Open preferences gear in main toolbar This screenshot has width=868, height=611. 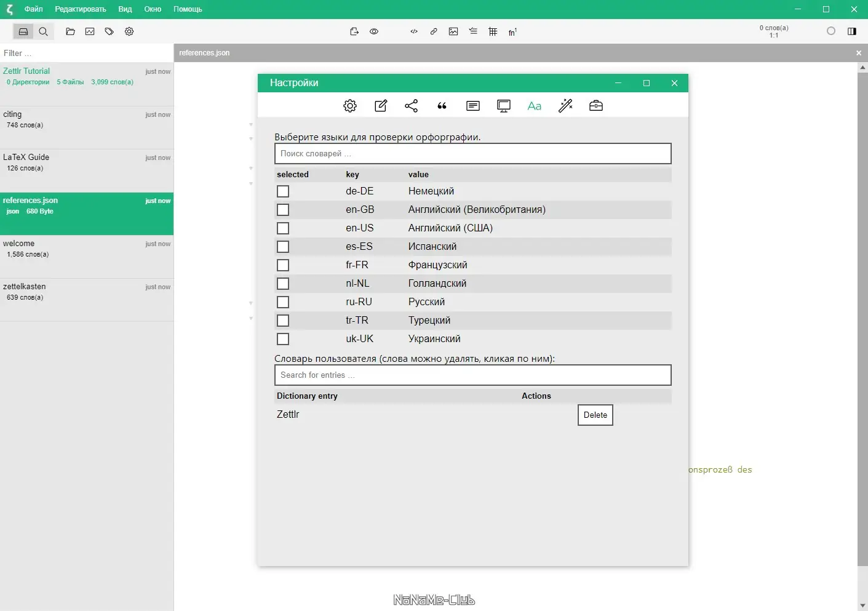click(129, 31)
